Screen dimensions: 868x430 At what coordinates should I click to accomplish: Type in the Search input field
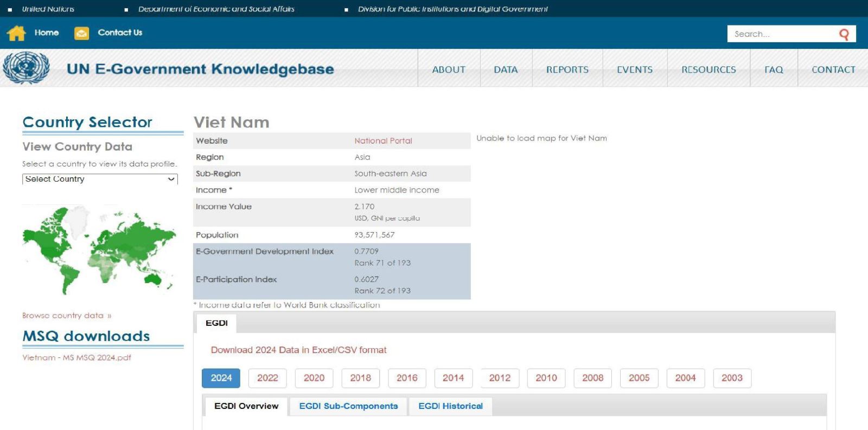click(x=781, y=34)
